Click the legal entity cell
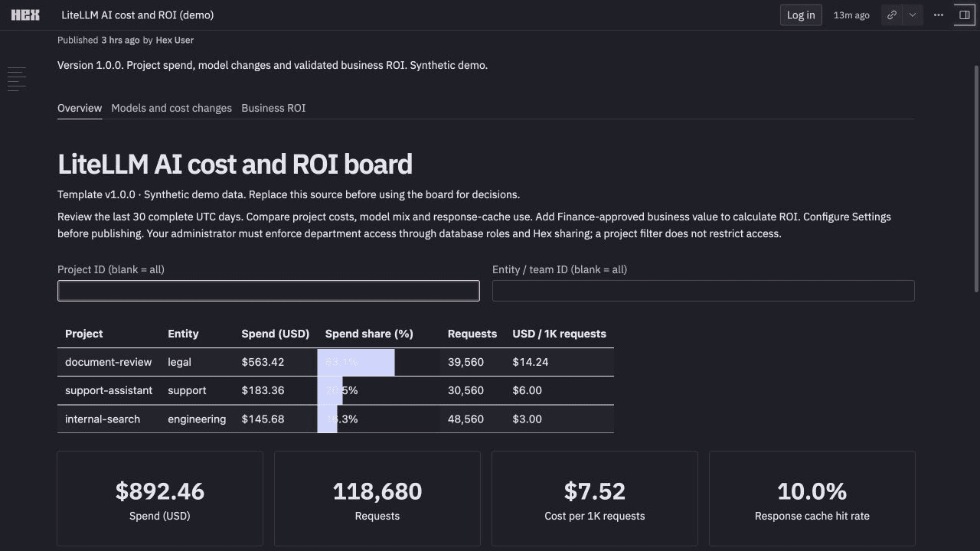980x551 pixels. click(197, 362)
